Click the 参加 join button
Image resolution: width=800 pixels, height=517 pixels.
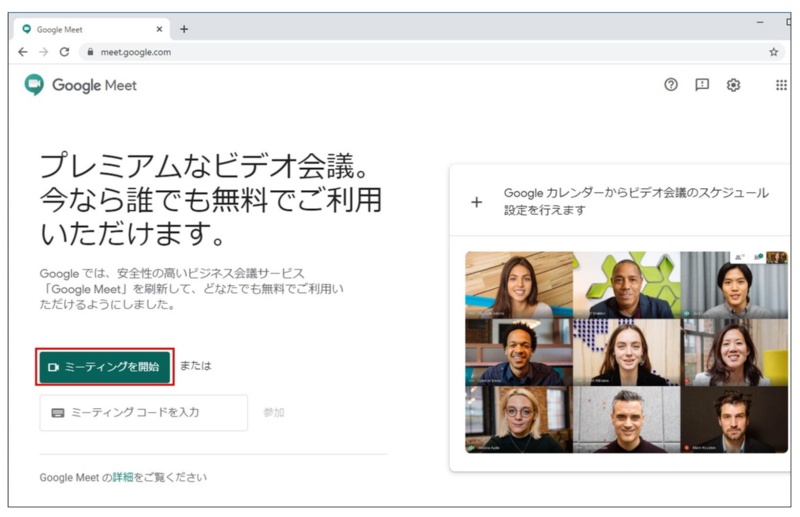point(274,412)
